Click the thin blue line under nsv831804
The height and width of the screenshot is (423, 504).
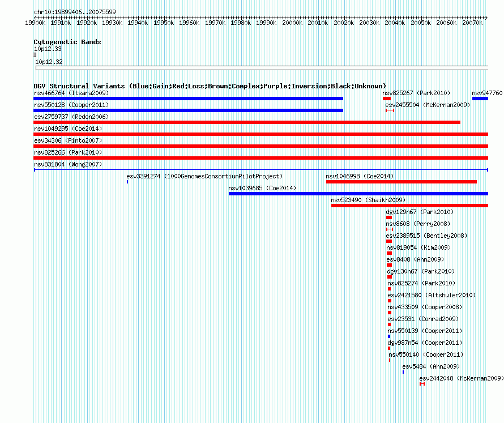point(261,170)
